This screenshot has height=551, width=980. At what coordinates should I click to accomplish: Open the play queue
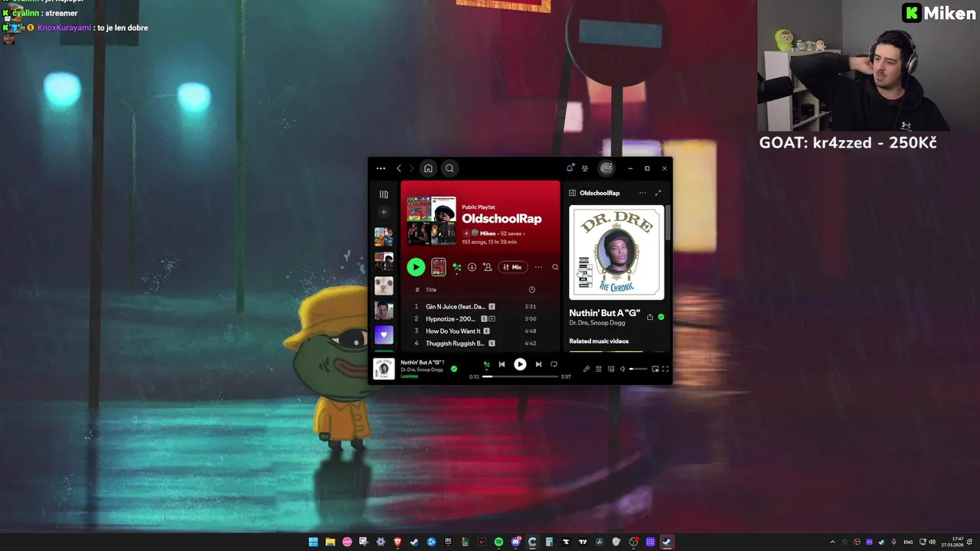(599, 369)
